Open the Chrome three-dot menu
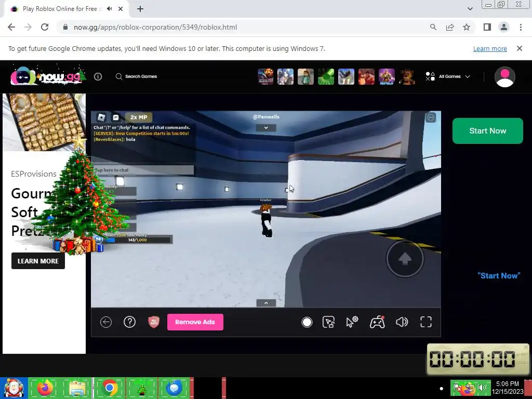Image resolution: width=532 pixels, height=399 pixels. [521, 27]
